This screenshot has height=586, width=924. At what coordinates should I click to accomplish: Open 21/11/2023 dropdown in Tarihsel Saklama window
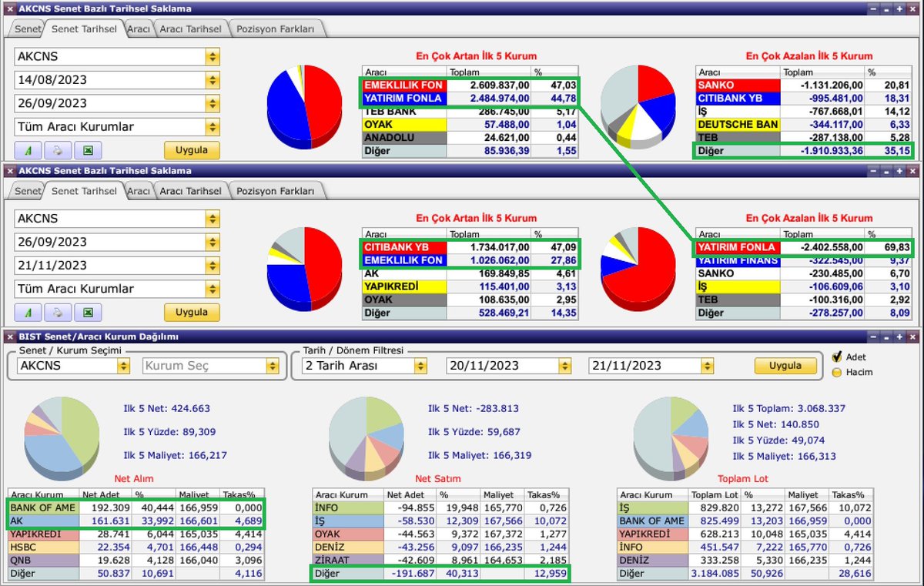coord(213,265)
